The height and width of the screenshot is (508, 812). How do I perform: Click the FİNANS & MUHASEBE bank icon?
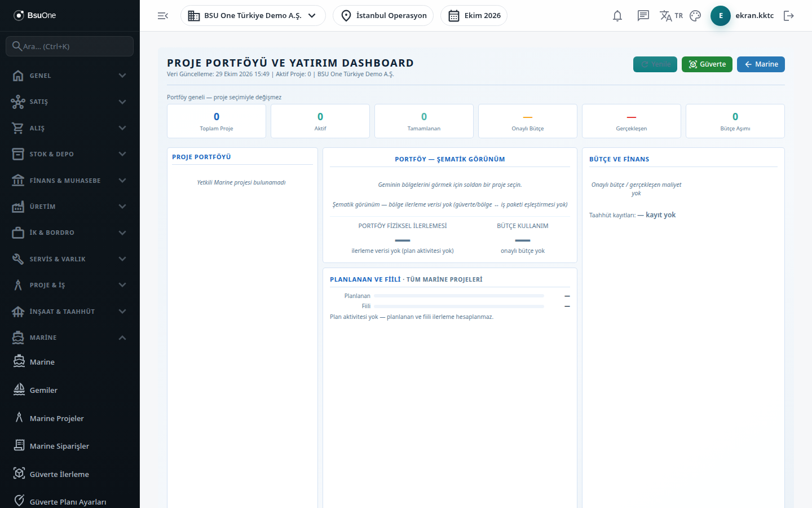click(x=18, y=181)
